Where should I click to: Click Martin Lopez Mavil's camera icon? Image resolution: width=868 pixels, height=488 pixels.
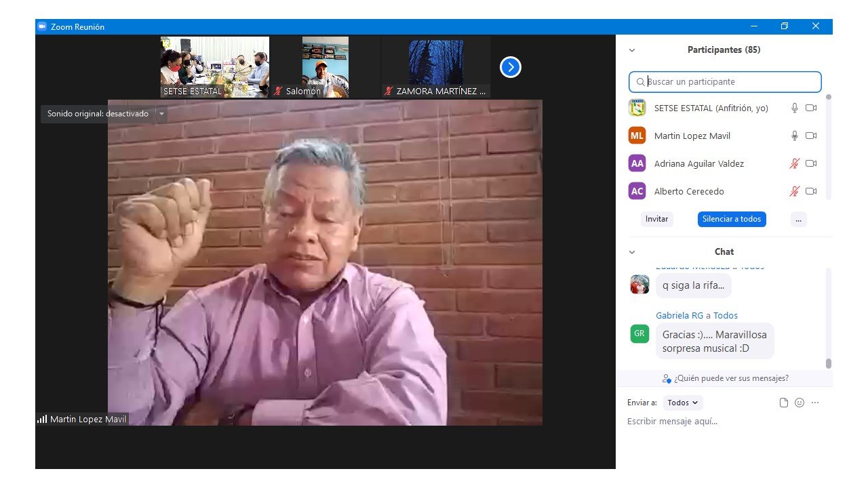pyautogui.click(x=811, y=136)
